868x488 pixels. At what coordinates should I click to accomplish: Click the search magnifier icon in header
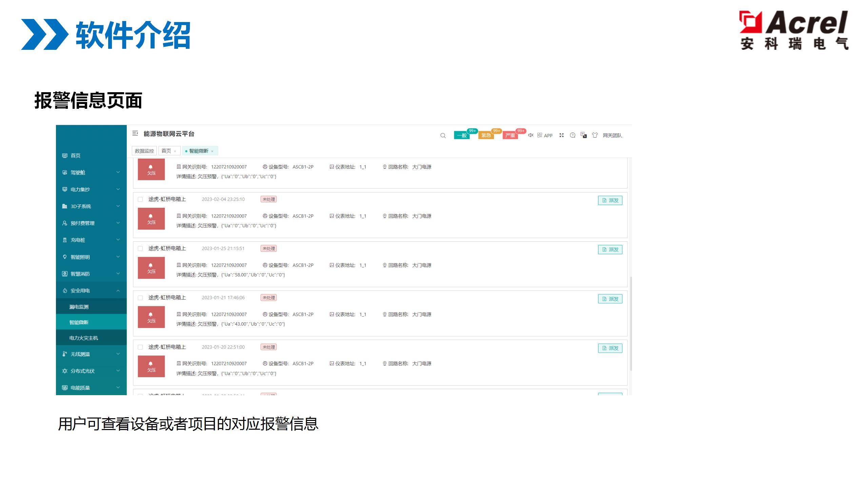pos(443,136)
